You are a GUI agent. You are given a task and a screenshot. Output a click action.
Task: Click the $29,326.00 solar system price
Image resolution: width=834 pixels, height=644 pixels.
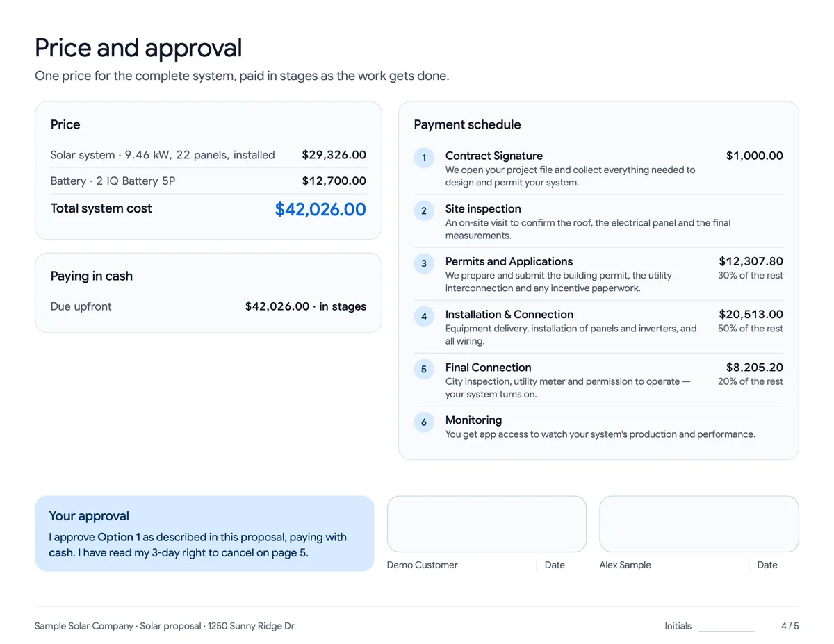[334, 155]
